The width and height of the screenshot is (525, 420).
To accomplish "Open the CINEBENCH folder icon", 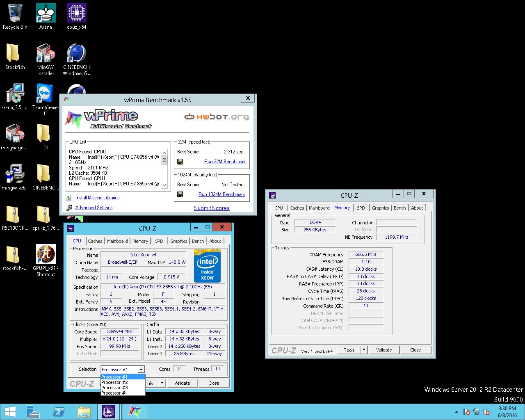I will pyautogui.click(x=46, y=177).
